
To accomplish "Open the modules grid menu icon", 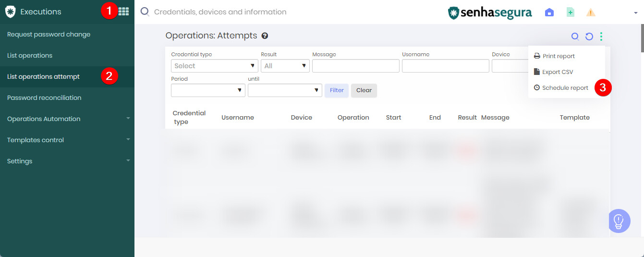I will point(123,12).
